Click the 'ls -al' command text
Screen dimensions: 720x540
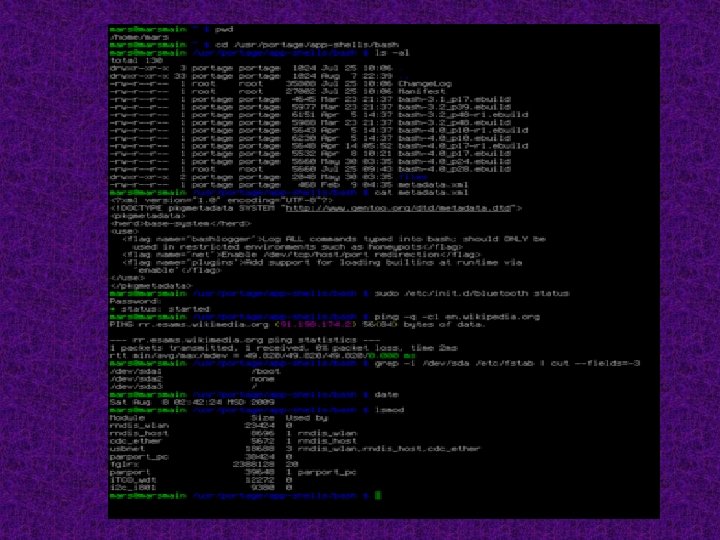point(392,53)
